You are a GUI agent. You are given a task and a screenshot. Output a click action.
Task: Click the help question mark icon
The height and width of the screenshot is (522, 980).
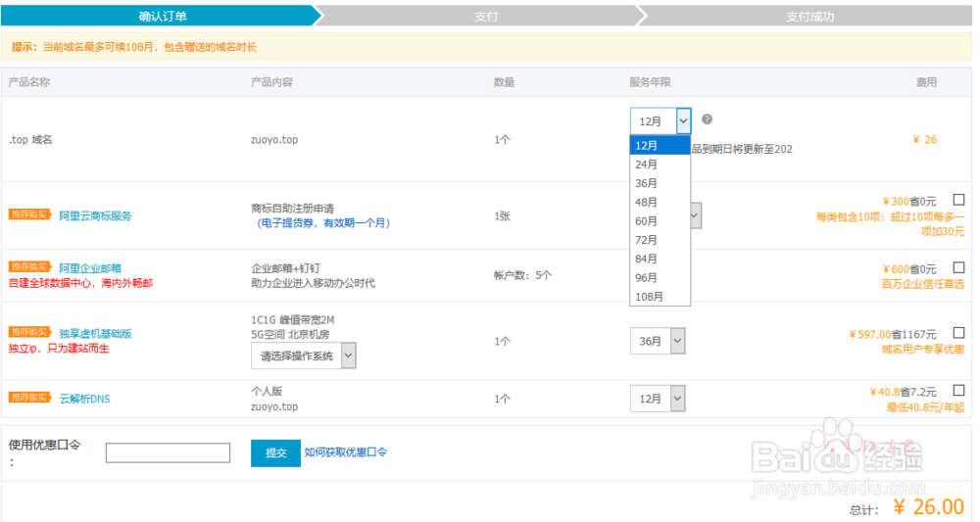[x=707, y=119]
